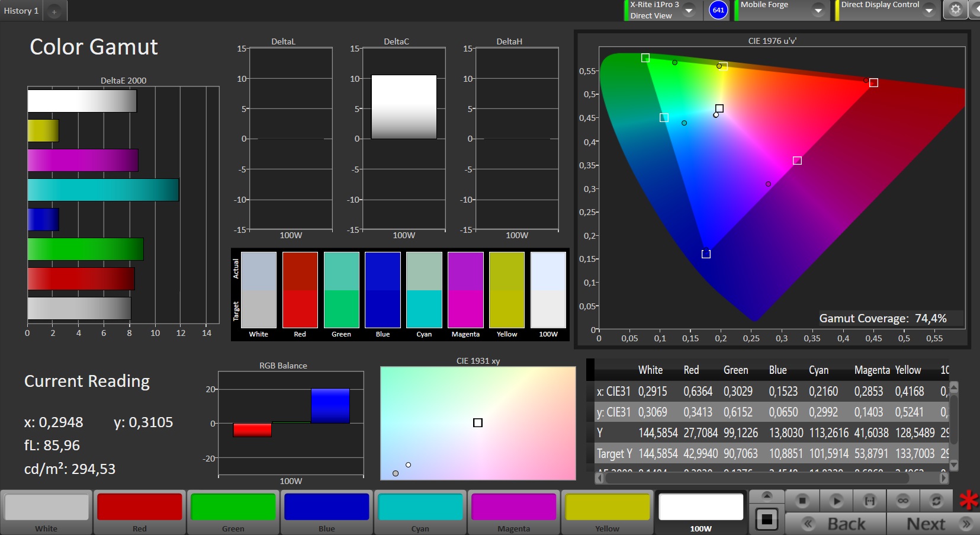
Task: Open the Mobile Forge source dropdown
Action: tap(818, 11)
